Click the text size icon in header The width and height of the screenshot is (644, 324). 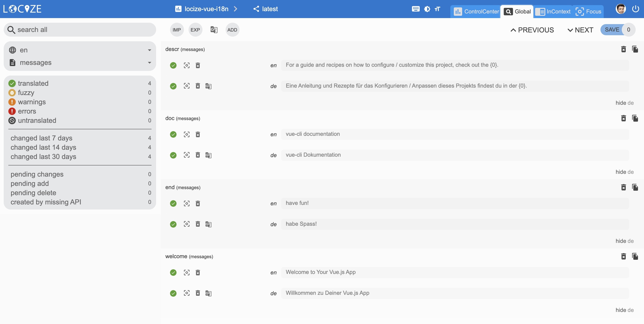tap(437, 9)
